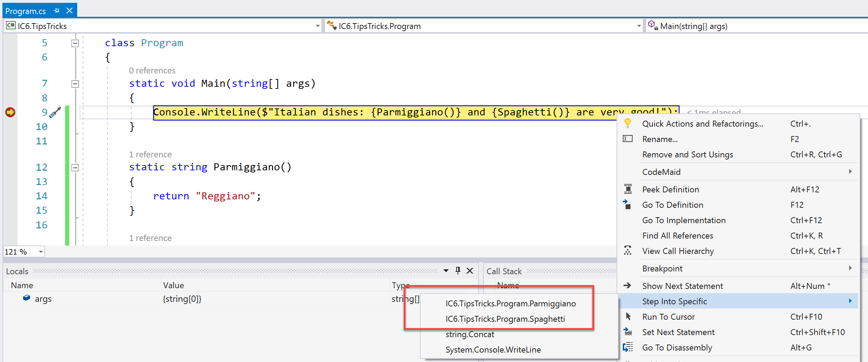This screenshot has height=362, width=868.
Task: Collapse the Parmiggiano method block
Action: point(75,168)
